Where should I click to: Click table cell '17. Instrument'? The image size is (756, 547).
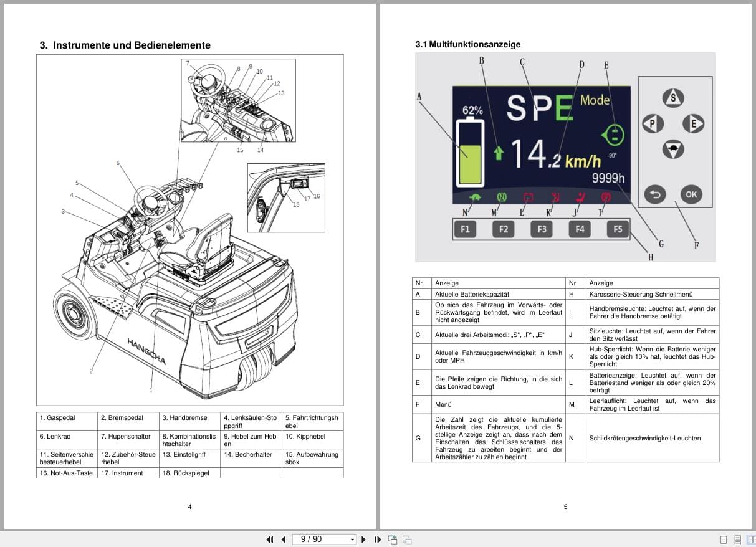(x=128, y=473)
